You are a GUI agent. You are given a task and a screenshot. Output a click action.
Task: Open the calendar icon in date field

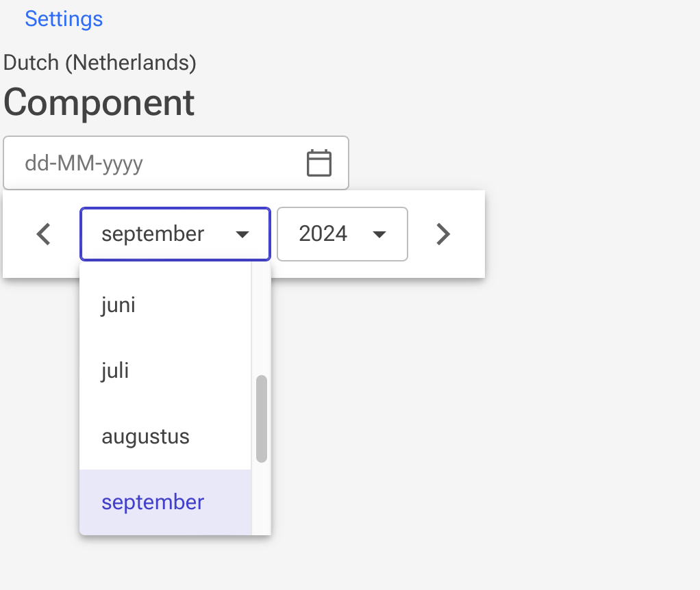[x=318, y=163]
